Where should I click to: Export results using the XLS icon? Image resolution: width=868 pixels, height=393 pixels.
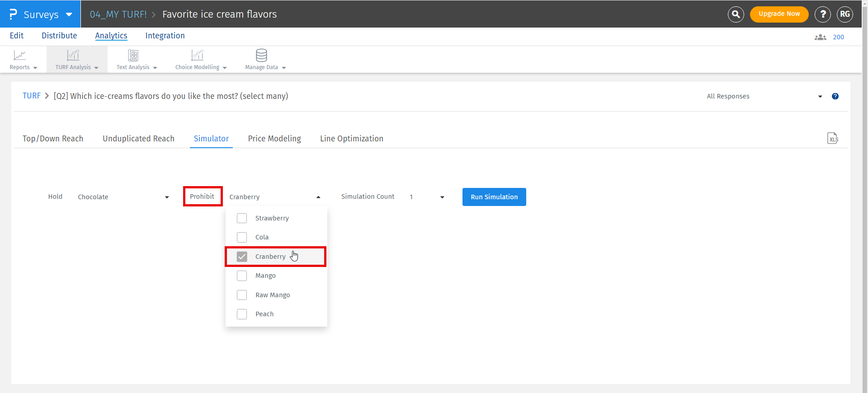click(x=832, y=138)
